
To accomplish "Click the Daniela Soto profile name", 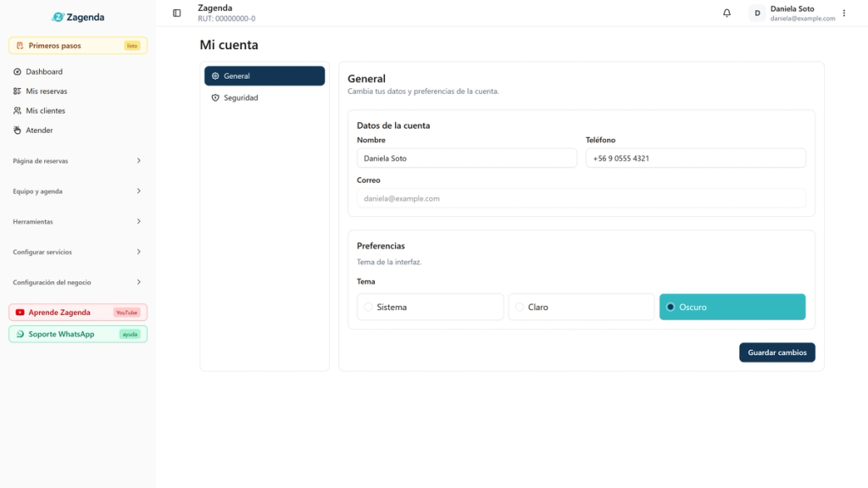I will [793, 8].
